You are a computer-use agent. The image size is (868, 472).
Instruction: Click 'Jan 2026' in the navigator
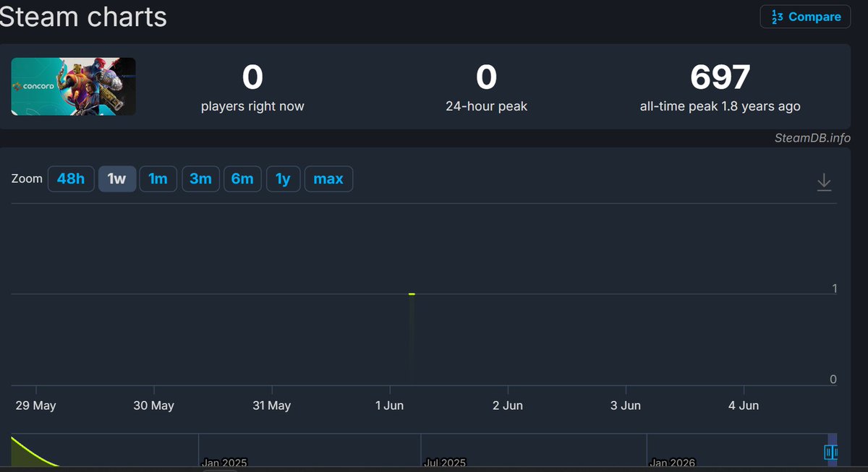(672, 463)
